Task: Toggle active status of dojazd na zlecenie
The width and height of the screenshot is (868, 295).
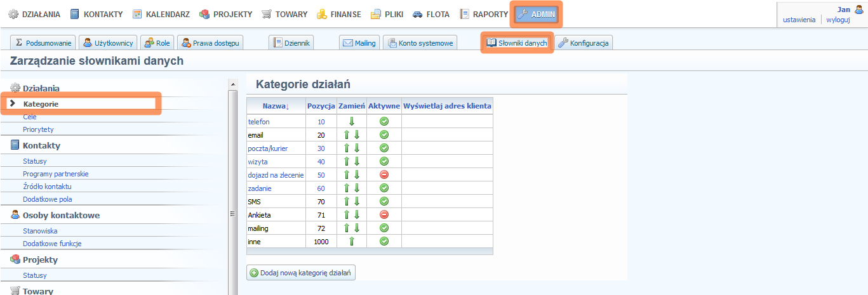Action: [x=384, y=175]
